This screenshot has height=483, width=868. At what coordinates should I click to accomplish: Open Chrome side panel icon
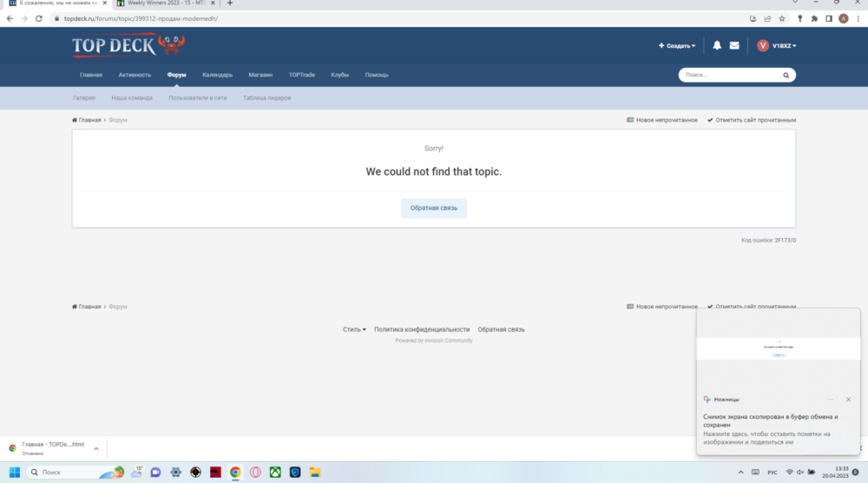click(x=829, y=18)
